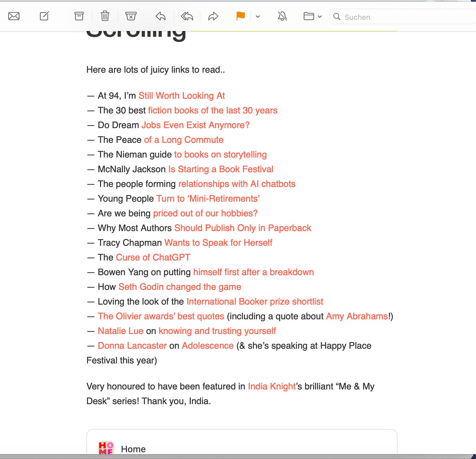Open relationships with AI chatbots link
Viewport: 476px width, 459px height.
point(237,184)
